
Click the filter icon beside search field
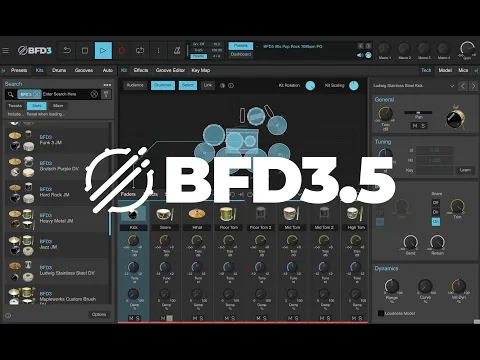tap(106, 94)
